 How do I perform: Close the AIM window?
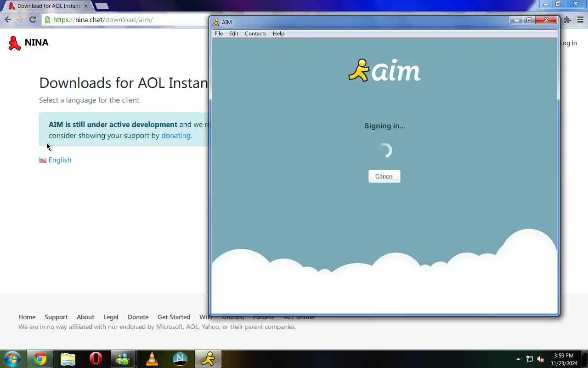(546, 20)
